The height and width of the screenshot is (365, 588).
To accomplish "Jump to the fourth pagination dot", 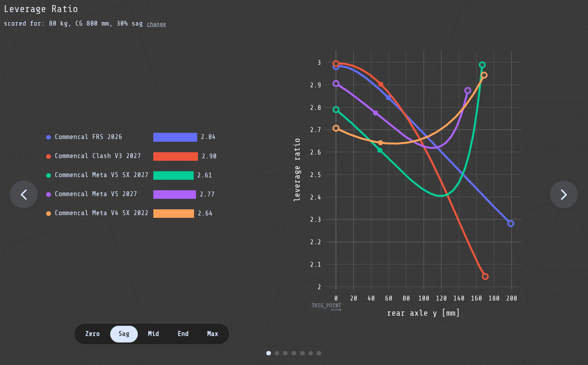I will pos(294,353).
